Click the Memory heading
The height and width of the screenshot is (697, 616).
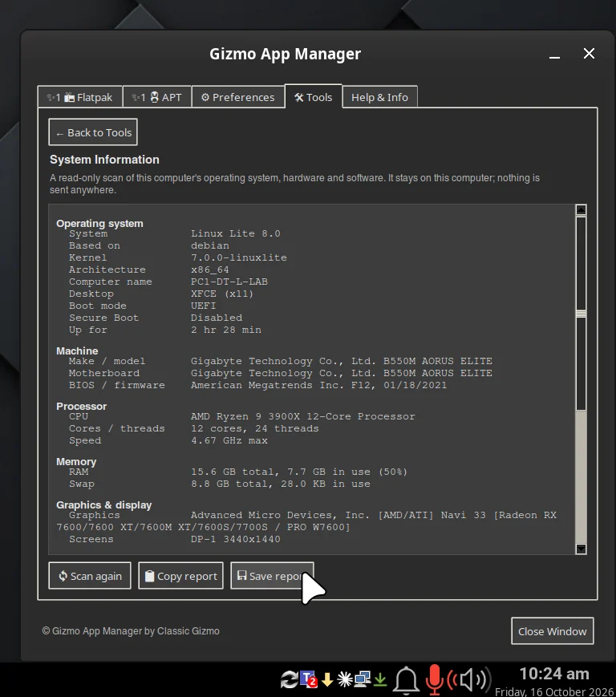(x=76, y=461)
